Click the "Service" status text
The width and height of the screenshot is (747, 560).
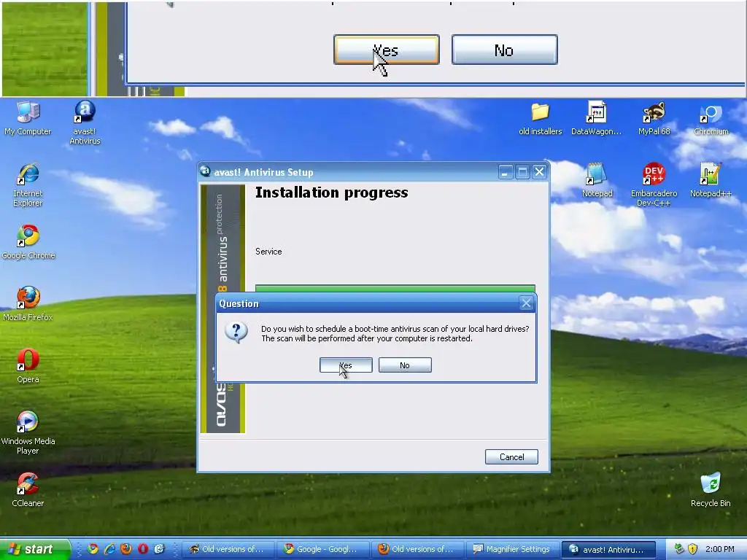[x=268, y=252]
